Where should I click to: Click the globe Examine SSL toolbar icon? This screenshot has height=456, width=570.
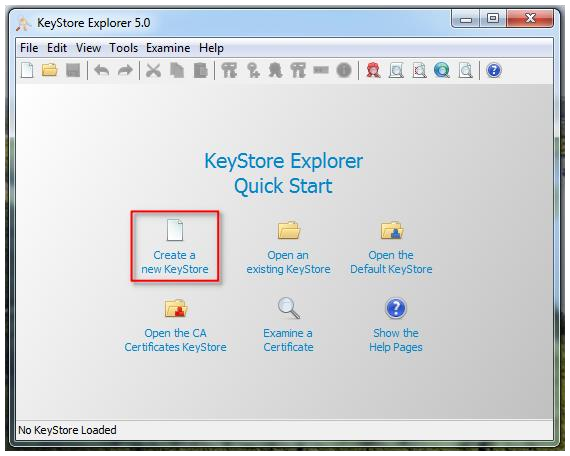click(x=442, y=70)
